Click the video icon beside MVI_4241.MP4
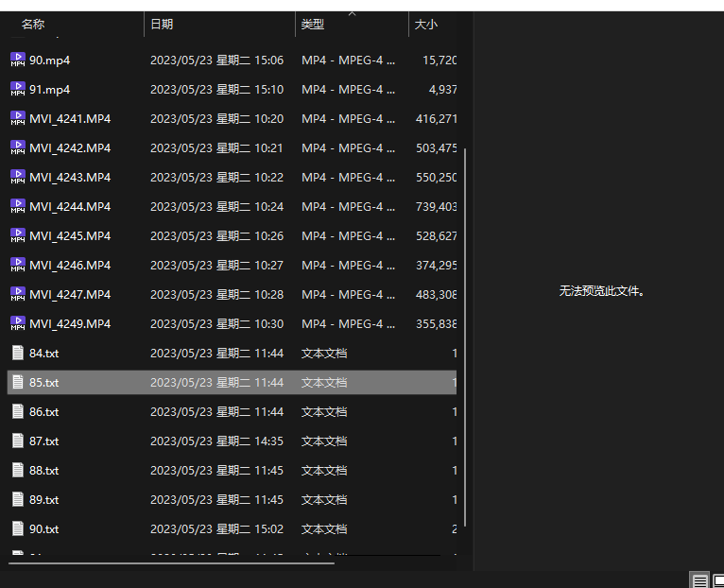Screen dimensions: 724x588 click(x=18, y=118)
